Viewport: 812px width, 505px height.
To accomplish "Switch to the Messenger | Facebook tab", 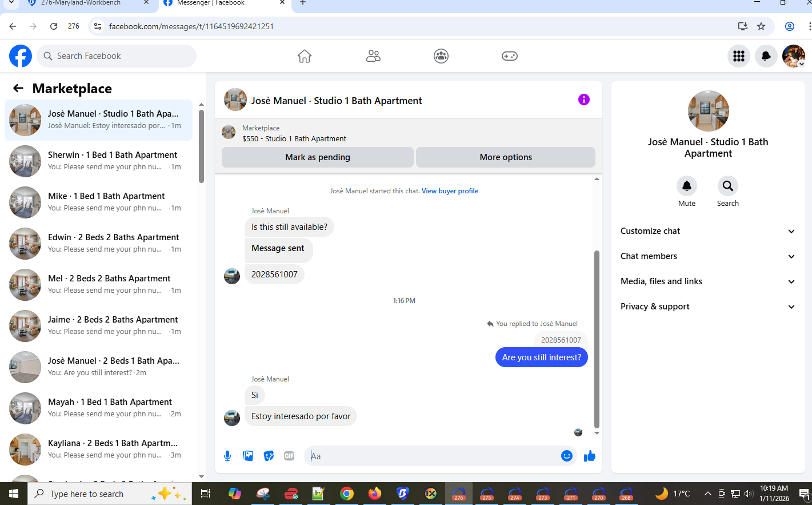I will pos(223,3).
